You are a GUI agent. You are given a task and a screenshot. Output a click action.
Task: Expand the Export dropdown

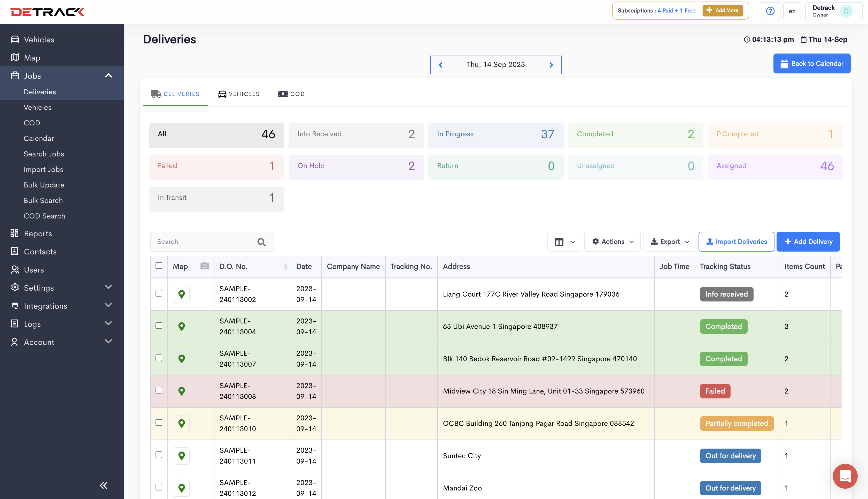point(669,242)
